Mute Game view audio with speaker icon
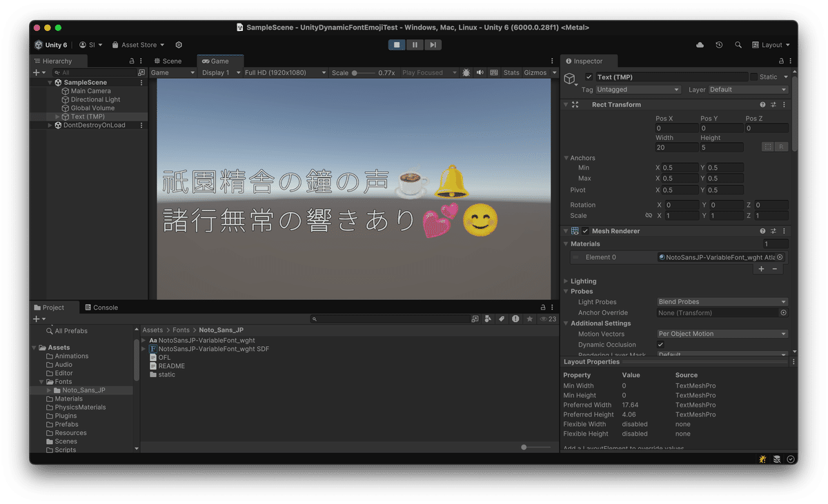This screenshot has width=828, height=504. [480, 72]
